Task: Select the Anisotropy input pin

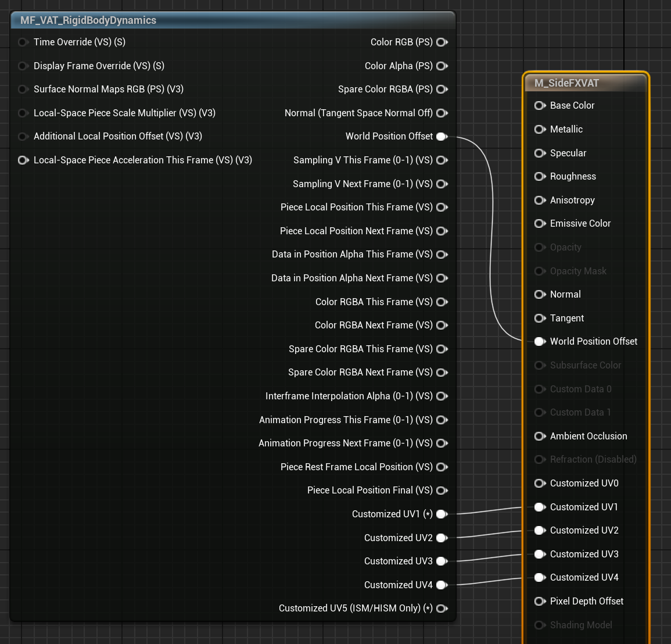Action: pos(540,200)
